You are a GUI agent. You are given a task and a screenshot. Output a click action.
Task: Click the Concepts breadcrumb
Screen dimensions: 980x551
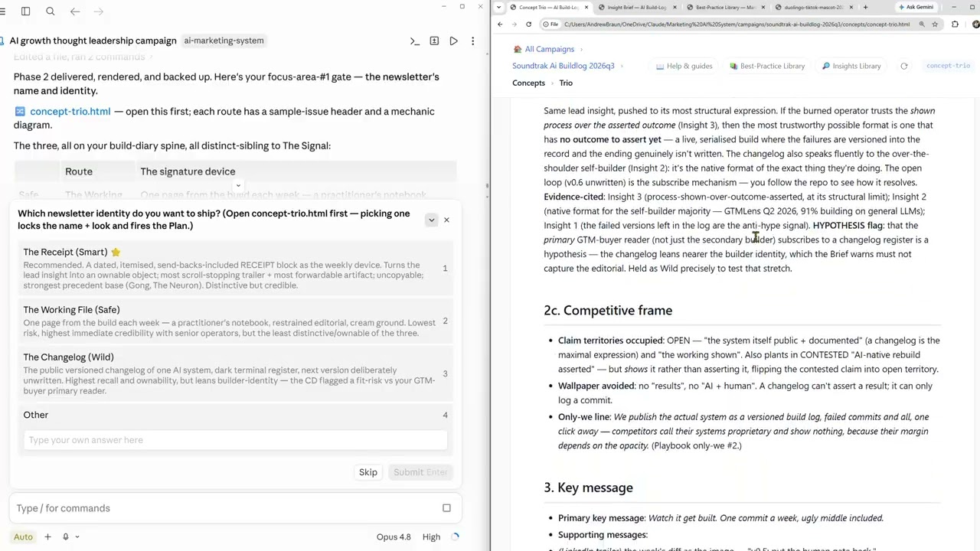pyautogui.click(x=528, y=83)
